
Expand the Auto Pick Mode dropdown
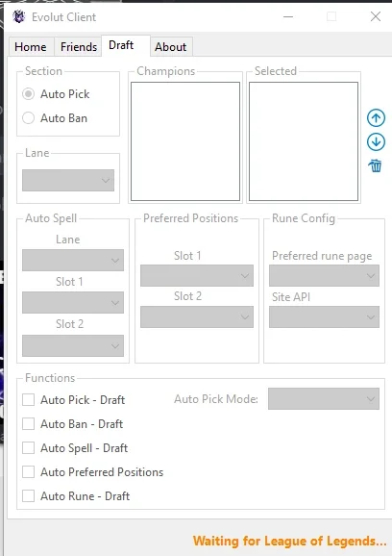coord(324,399)
